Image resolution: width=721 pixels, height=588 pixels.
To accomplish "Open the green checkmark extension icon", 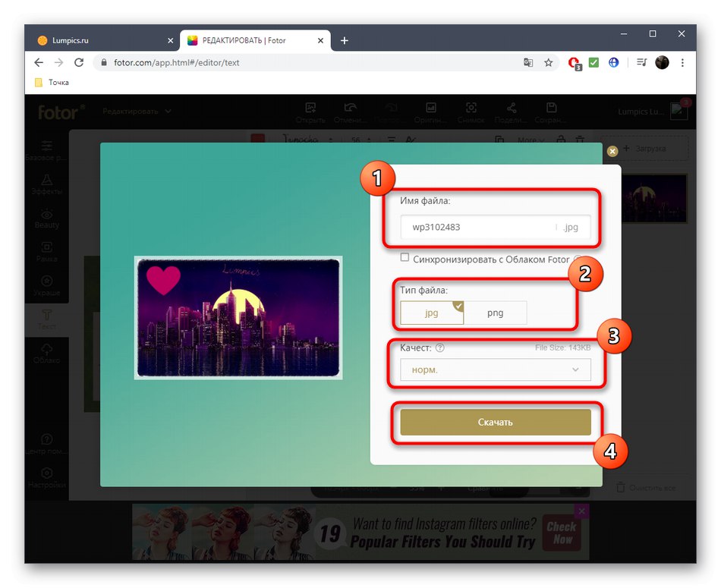I will (x=594, y=62).
